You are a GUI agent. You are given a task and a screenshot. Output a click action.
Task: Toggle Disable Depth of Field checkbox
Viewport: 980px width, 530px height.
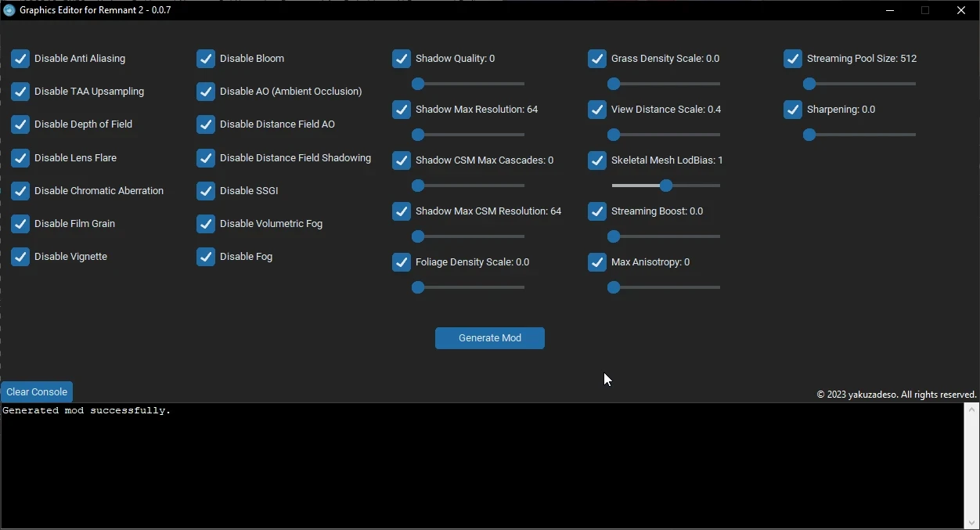[20, 124]
